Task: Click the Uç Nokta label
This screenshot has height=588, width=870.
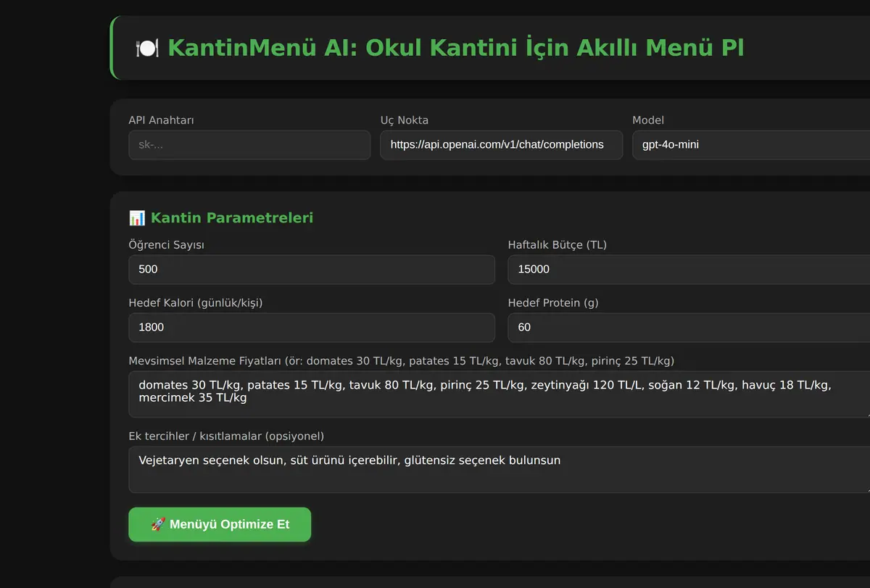Action: pyautogui.click(x=405, y=120)
